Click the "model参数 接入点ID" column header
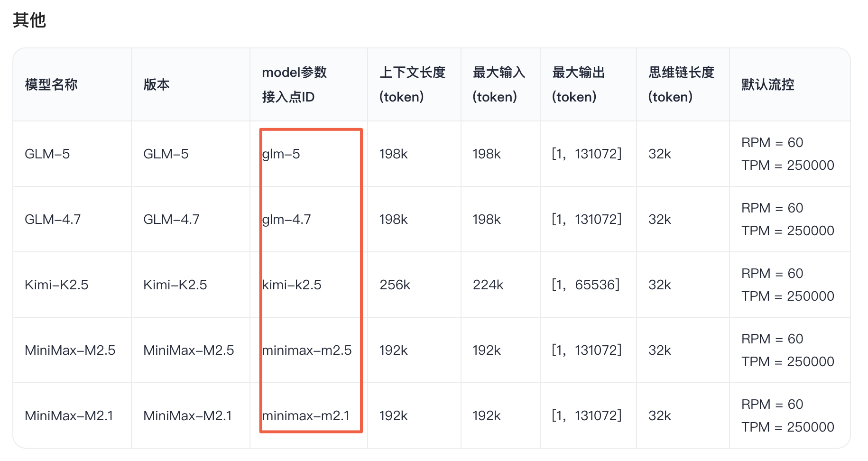Viewport: 868px width, 461px height. pos(294,85)
